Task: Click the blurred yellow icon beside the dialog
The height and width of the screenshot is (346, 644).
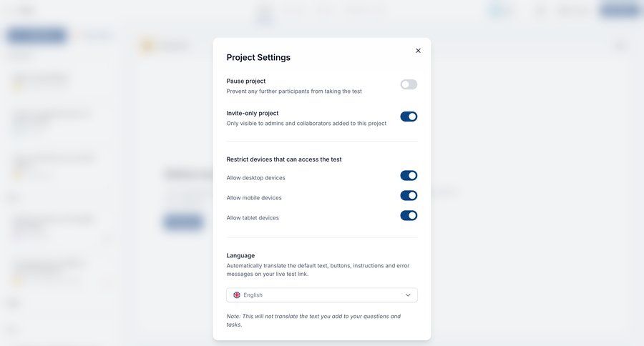Action: [147, 46]
